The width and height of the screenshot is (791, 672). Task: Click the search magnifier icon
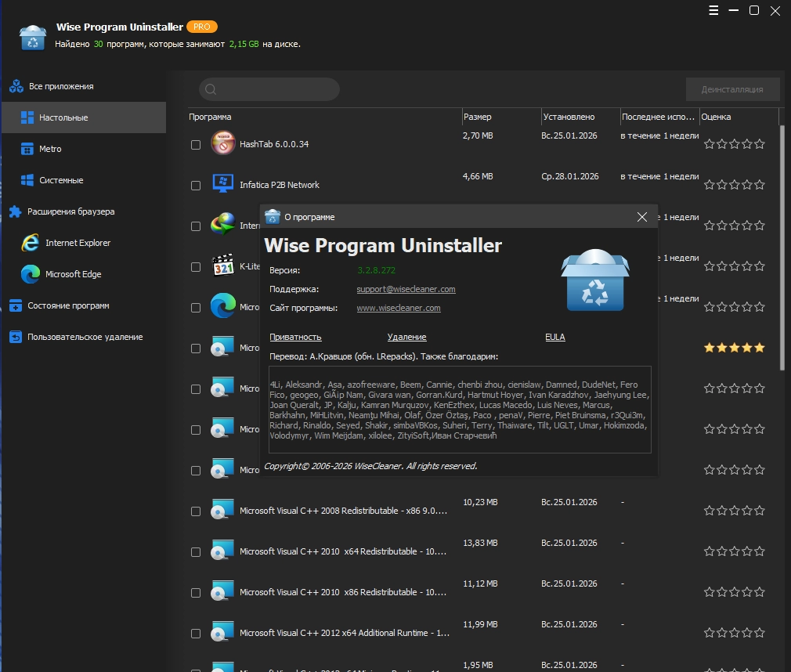point(211,89)
